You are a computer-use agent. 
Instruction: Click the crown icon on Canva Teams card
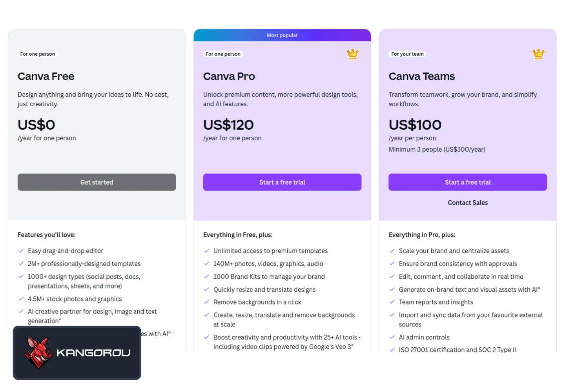coord(538,54)
